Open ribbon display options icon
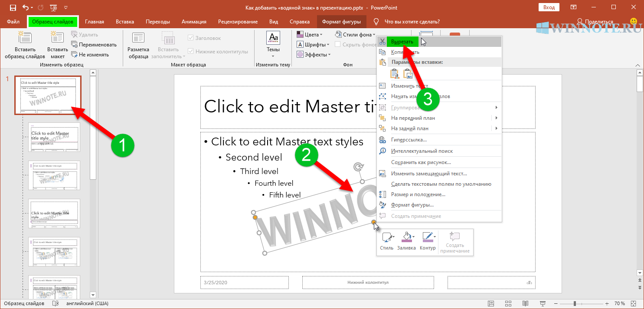The image size is (644, 309). [573, 7]
